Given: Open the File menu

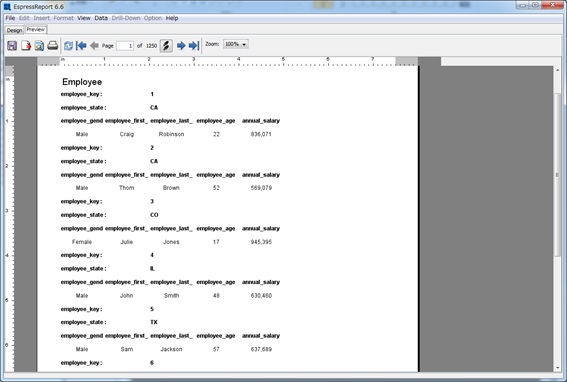Looking at the screenshot, I should 10,18.
